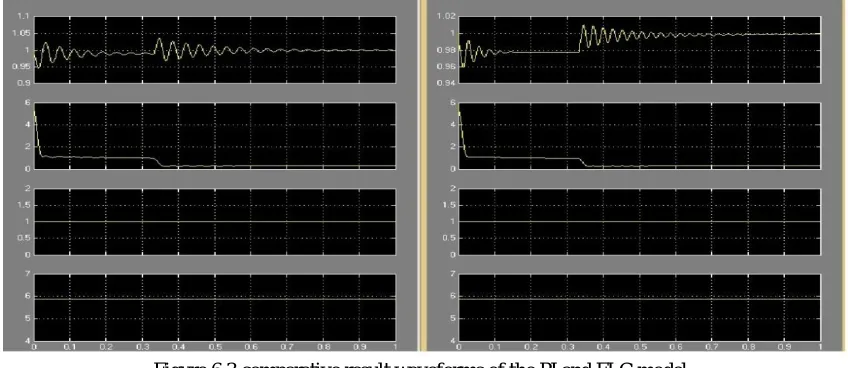This screenshot has height=368, width=848.
Task: Click the 0.96 y-axis tick label
Action: (x=446, y=67)
